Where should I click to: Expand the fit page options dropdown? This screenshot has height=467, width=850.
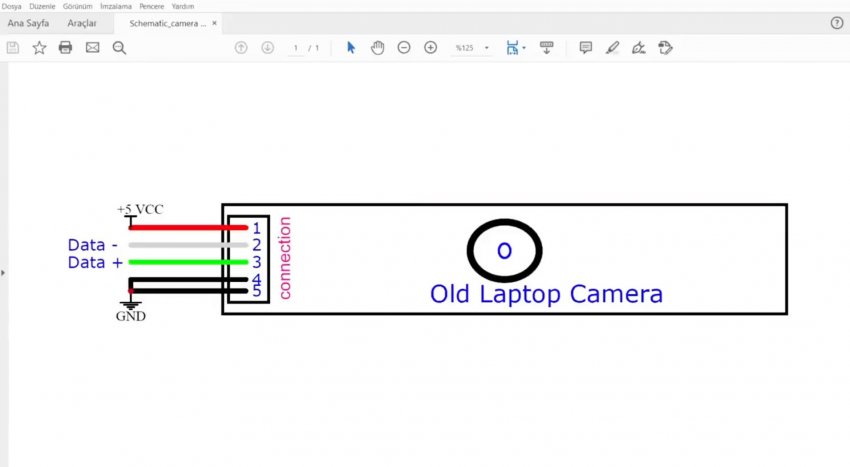524,48
